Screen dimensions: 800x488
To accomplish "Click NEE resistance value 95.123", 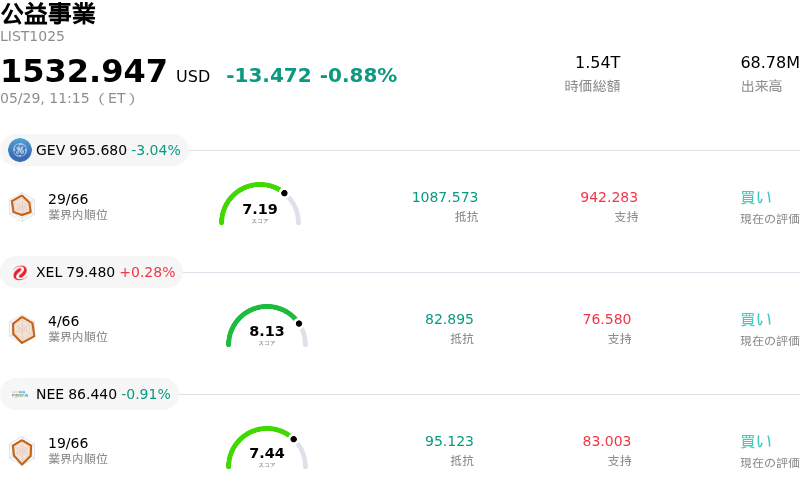I will click(x=449, y=441).
